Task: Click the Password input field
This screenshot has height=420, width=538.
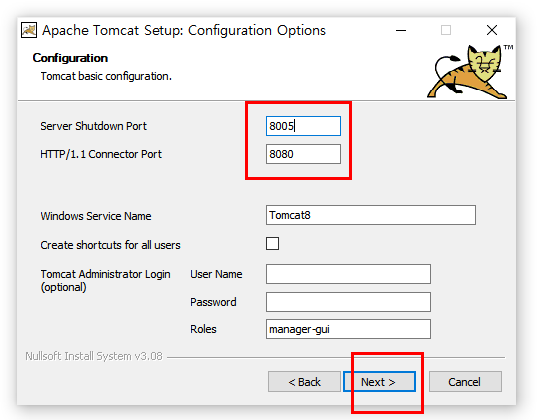Action: pyautogui.click(x=348, y=302)
